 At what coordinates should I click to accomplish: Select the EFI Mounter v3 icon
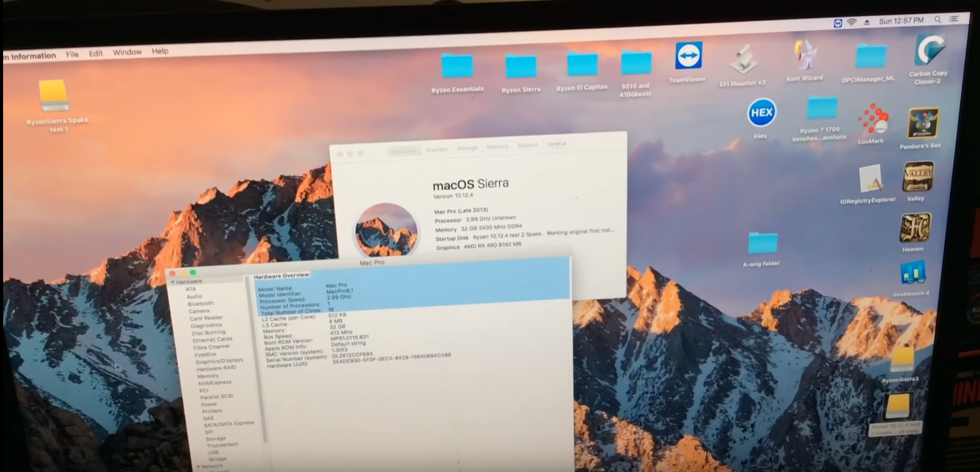pos(742,59)
